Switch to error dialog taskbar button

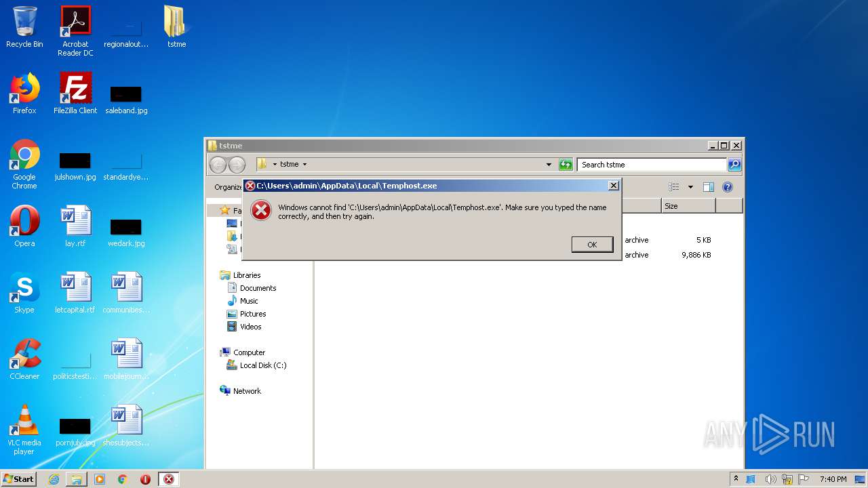[x=169, y=479]
